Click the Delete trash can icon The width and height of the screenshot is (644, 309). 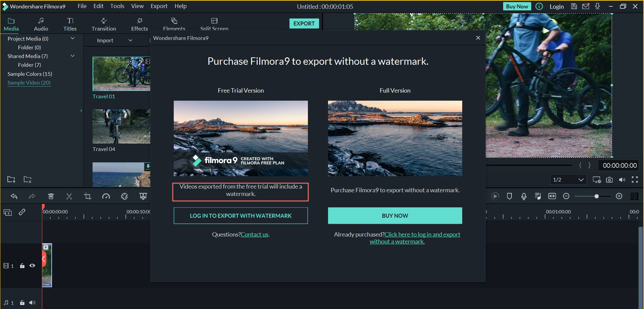[x=51, y=196]
